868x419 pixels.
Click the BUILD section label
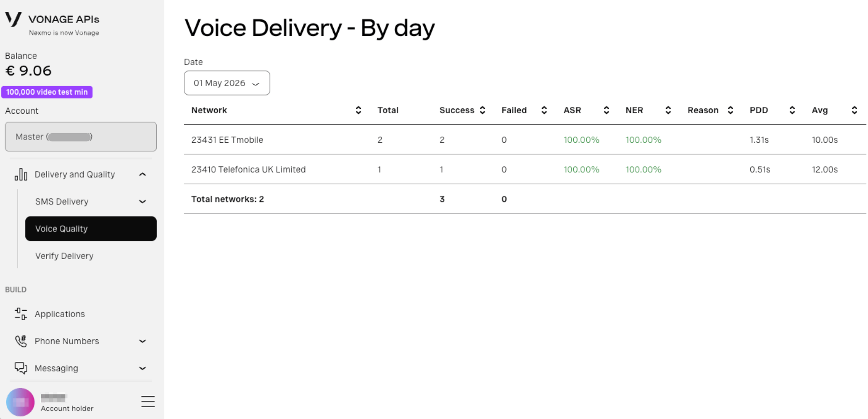tap(16, 289)
